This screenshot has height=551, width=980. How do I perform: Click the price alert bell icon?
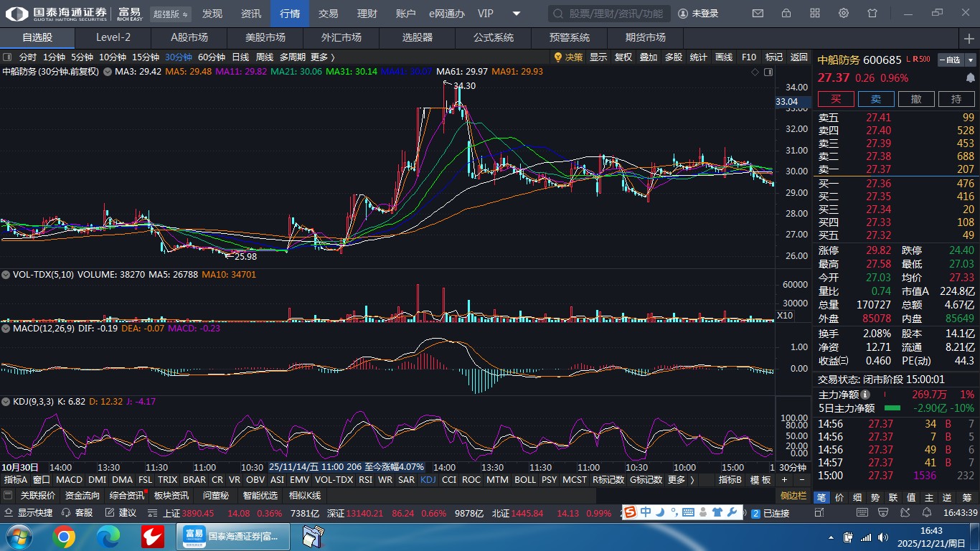tap(971, 77)
